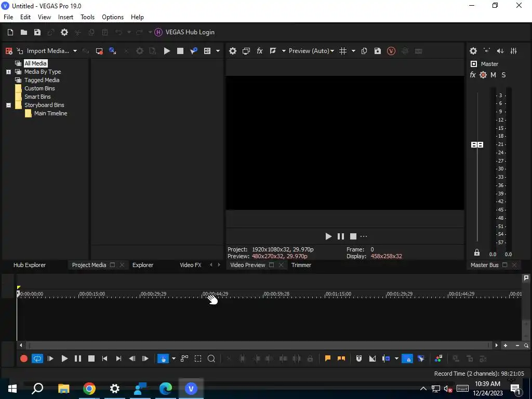Click Get Media from the Web icon
532x399 pixels.
112,51
